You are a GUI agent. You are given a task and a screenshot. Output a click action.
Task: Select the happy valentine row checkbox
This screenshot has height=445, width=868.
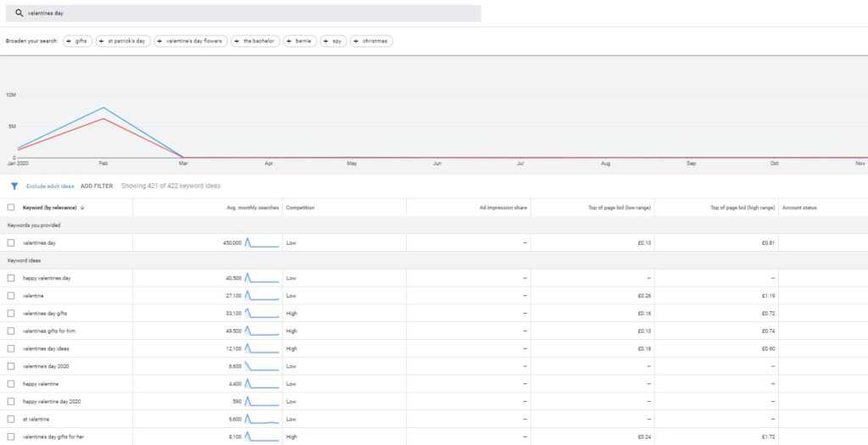(11, 384)
